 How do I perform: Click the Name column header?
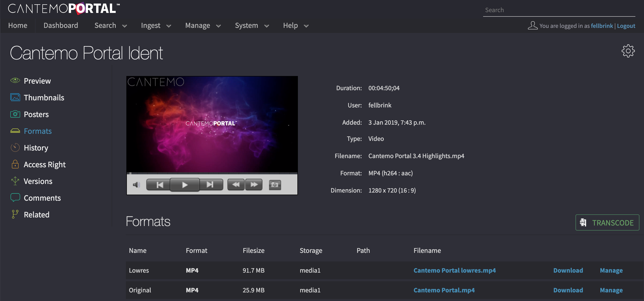pos(138,250)
